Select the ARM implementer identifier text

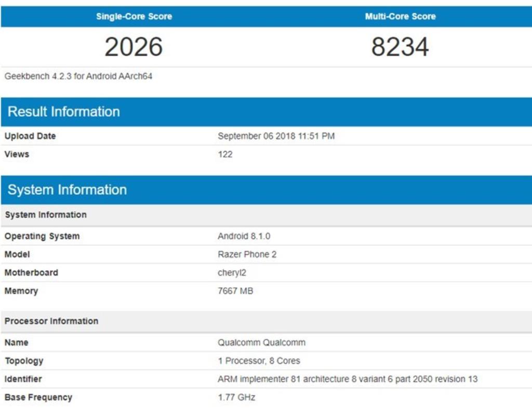tap(347, 379)
